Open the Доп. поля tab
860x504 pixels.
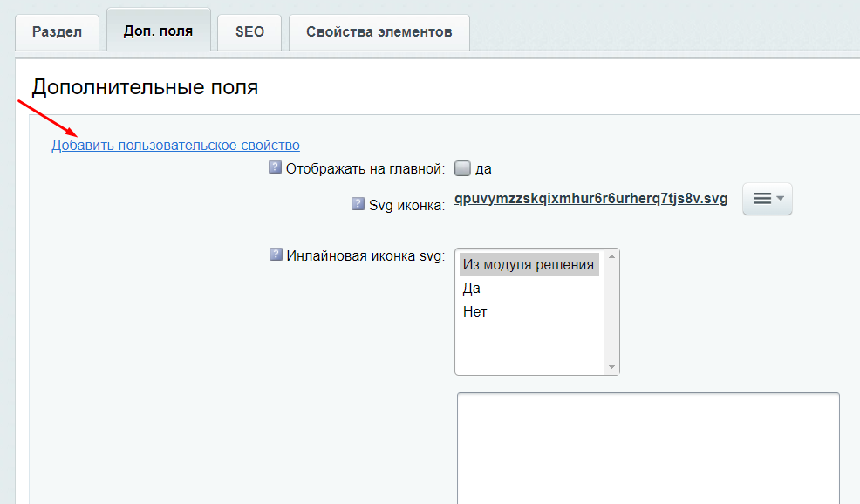159,31
